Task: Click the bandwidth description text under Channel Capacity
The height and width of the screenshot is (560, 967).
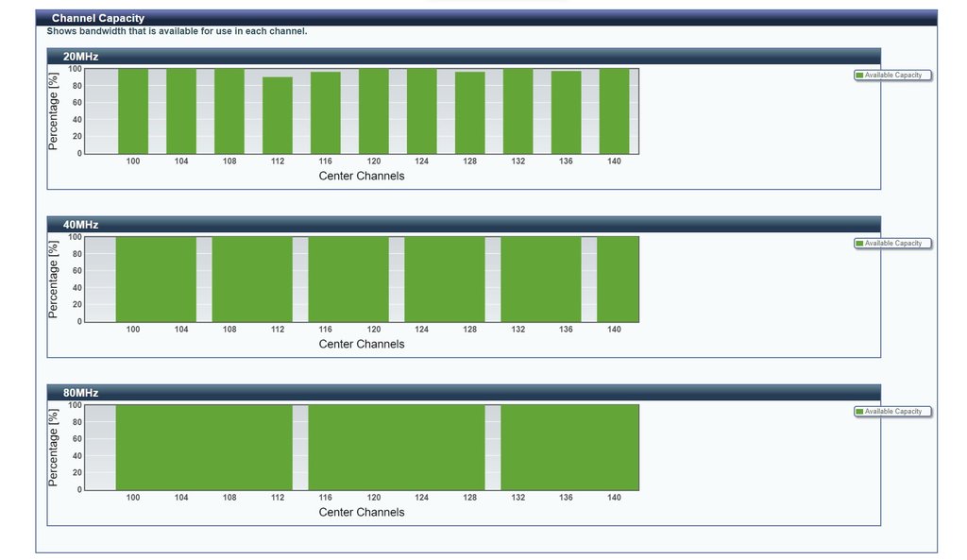Action: [x=177, y=31]
